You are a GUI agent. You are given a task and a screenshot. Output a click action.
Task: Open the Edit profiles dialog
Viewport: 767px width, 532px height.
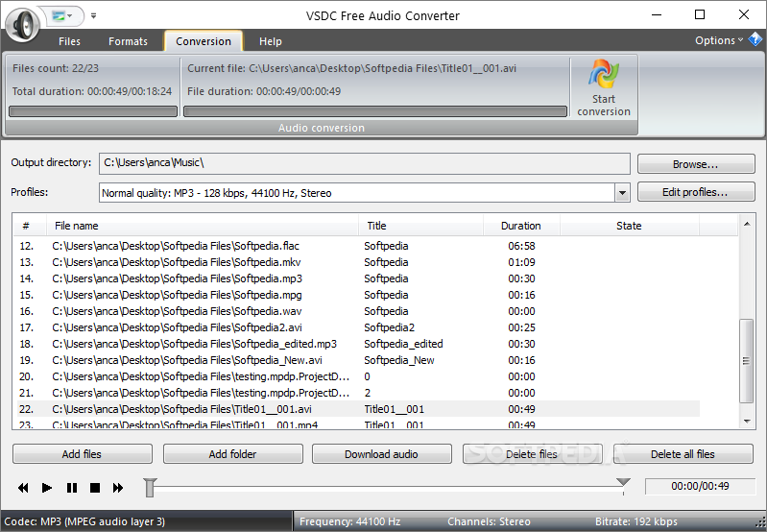(x=696, y=192)
